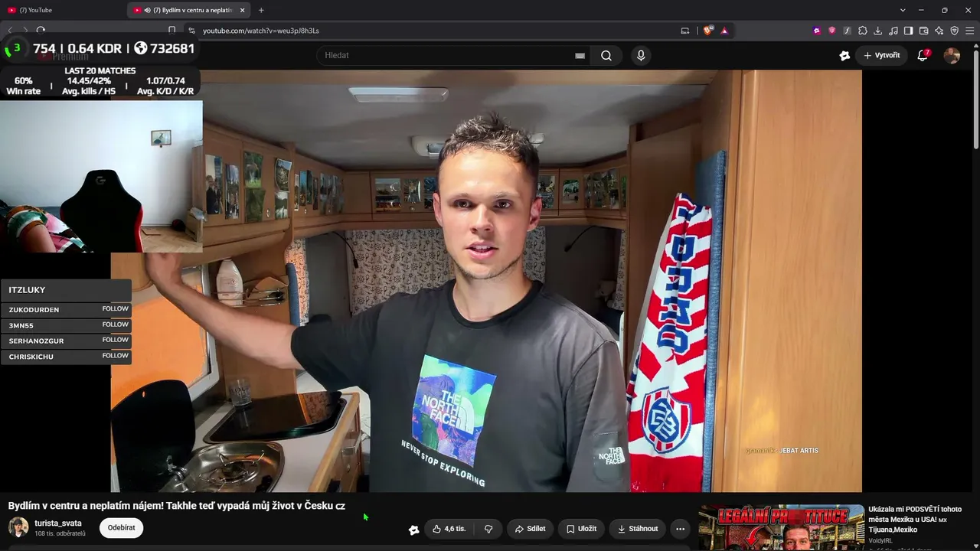
Task: Open the turista_svata channel link
Action: point(58,523)
